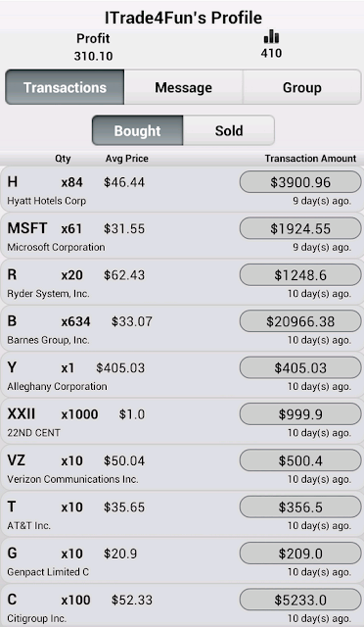The width and height of the screenshot is (364, 627).
Task: Tap the $999.9 XXII amount button
Action: coord(300,413)
